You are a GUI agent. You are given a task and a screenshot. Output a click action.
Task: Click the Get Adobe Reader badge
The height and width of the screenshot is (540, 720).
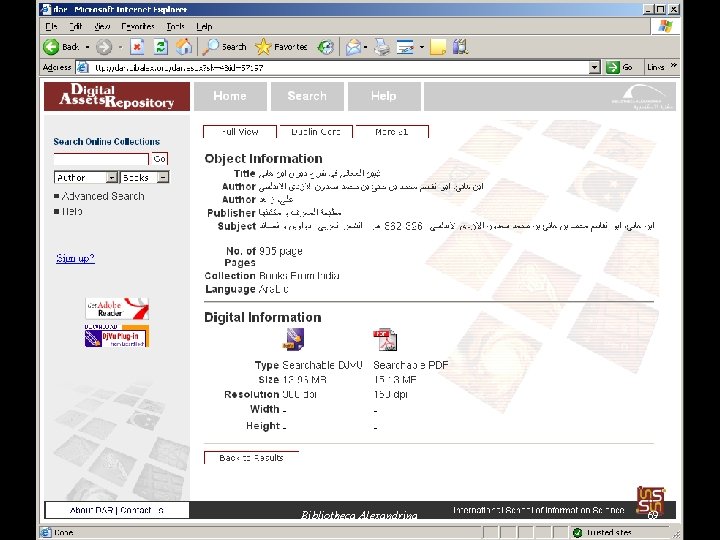pos(117,309)
